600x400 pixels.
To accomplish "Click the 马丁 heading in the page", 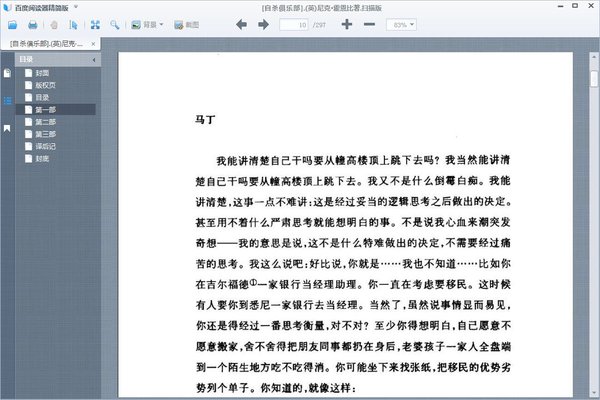I will 205,120.
